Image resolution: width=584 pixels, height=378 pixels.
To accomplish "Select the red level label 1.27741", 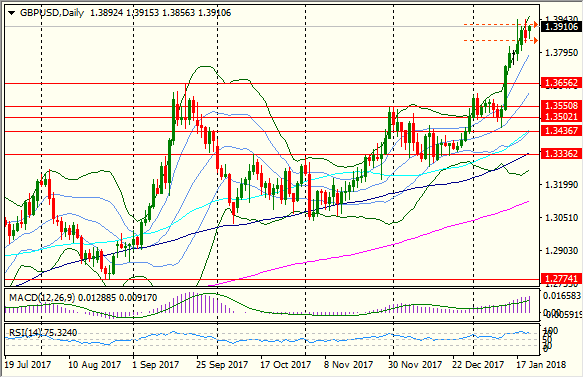I will pos(561,279).
